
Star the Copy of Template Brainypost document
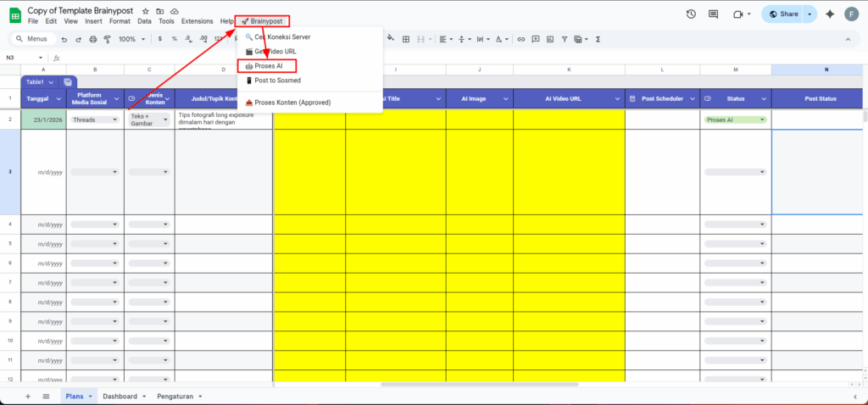pos(146,10)
